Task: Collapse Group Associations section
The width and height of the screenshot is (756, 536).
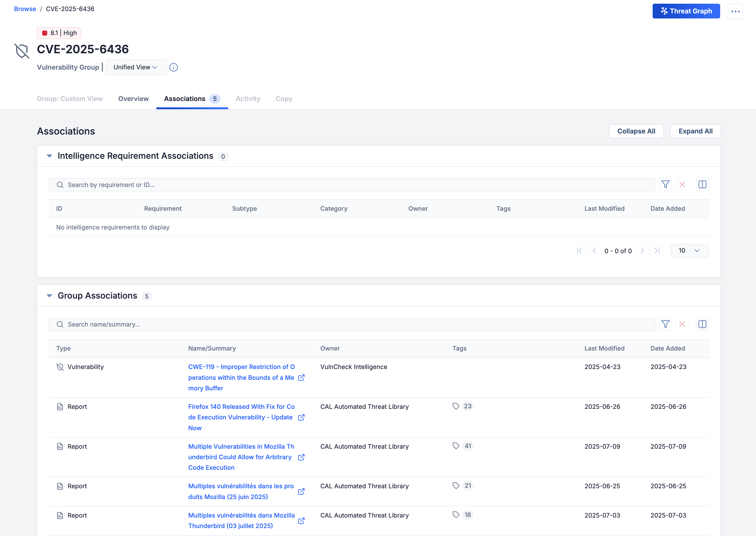Action: point(50,296)
